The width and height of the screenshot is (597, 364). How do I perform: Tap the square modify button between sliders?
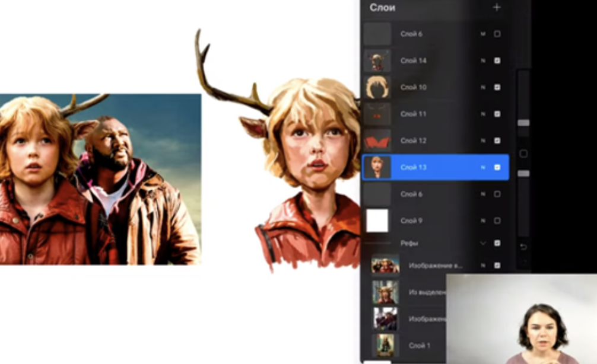(523, 154)
